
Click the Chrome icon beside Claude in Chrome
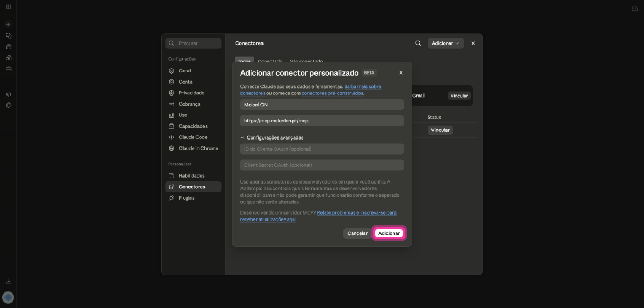[x=171, y=148]
